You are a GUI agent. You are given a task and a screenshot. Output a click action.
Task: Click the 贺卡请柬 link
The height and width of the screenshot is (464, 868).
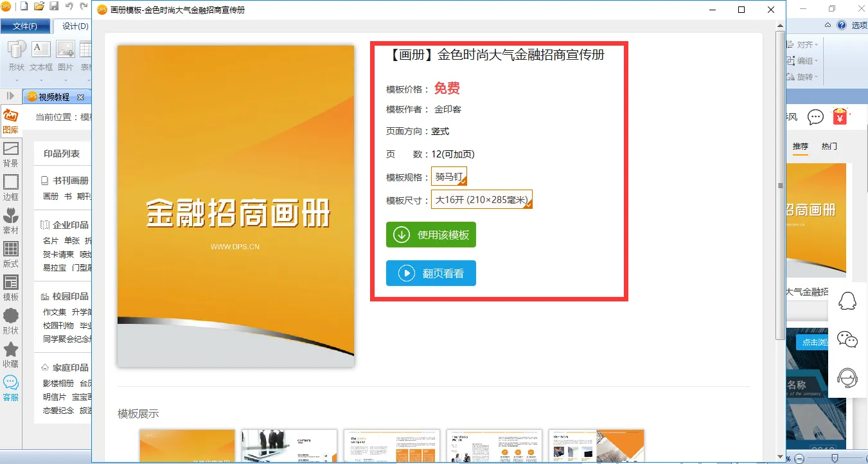[58, 254]
